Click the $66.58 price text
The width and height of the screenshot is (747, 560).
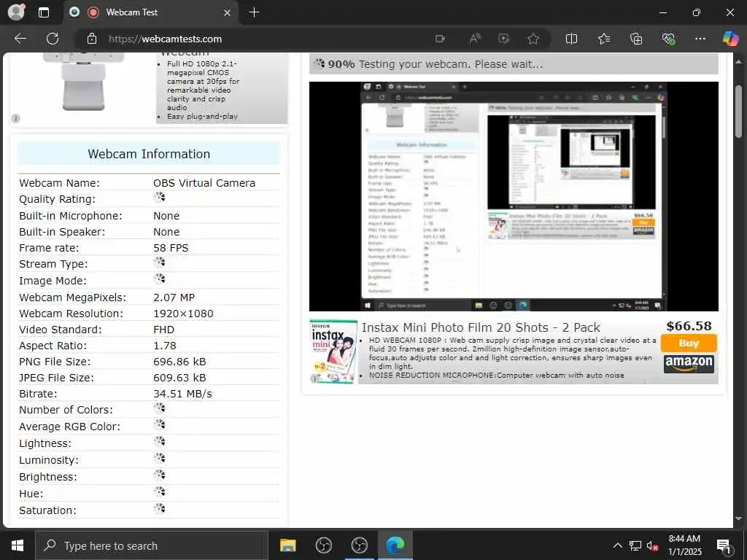689,326
